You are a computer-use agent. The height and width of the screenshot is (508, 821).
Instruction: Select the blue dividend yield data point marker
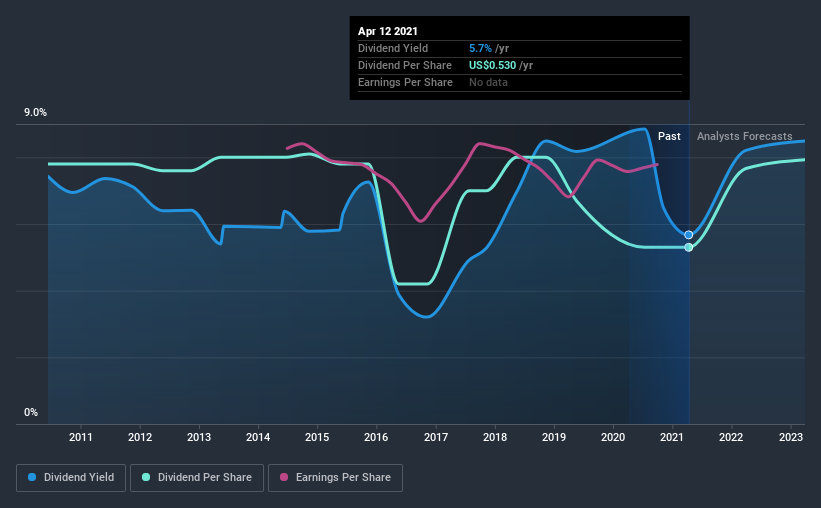689,235
